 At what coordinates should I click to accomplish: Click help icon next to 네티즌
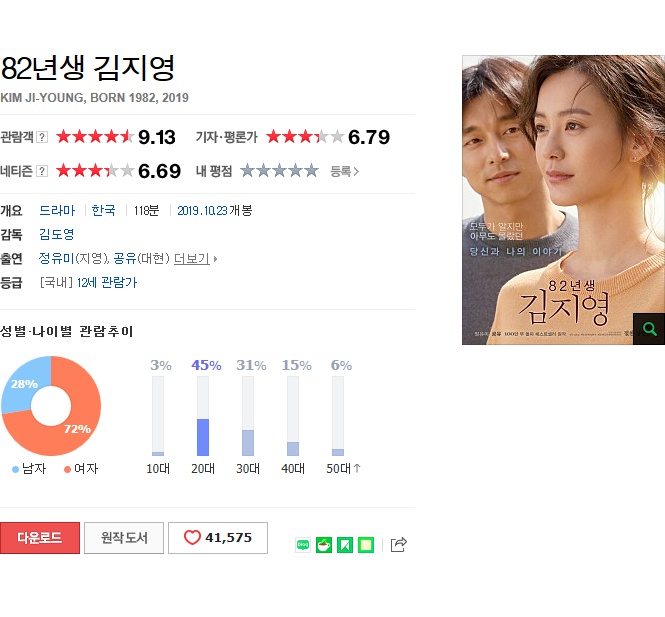(x=42, y=171)
